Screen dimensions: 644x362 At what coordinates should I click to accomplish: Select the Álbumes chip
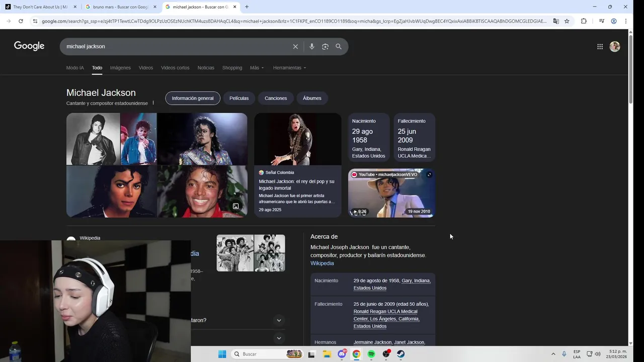(312, 98)
